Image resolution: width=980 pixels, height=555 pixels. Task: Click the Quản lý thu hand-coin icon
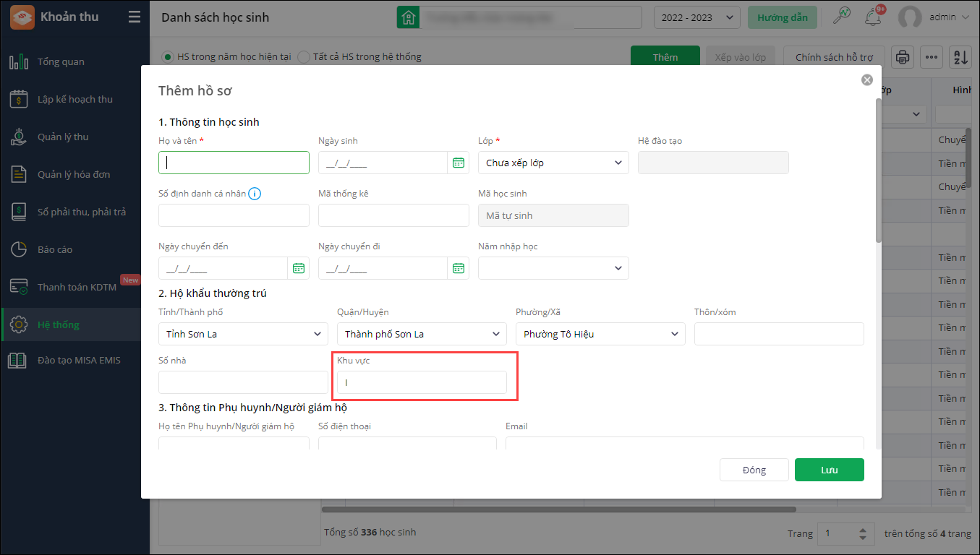[x=19, y=137]
